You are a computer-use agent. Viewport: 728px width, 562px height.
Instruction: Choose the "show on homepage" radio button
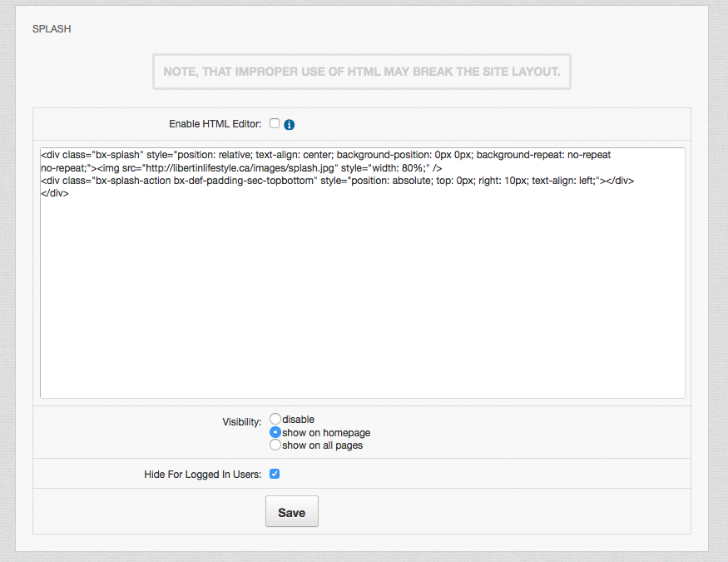[x=275, y=433]
